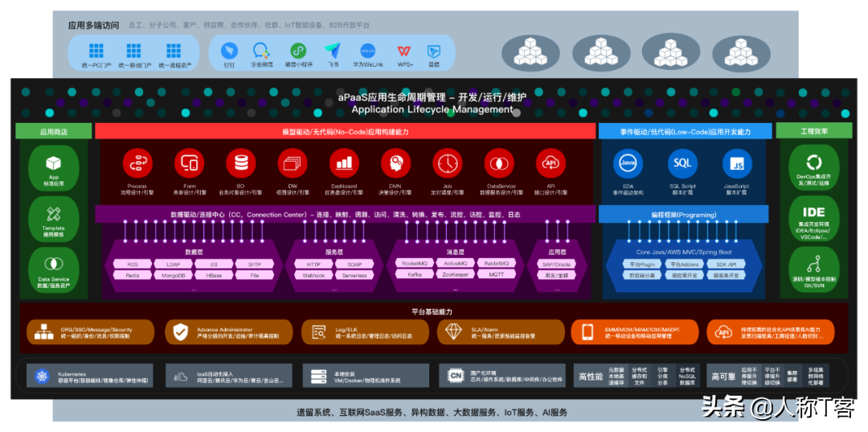
Task: Click the SAP/Oracle tag
Action: [x=556, y=264]
